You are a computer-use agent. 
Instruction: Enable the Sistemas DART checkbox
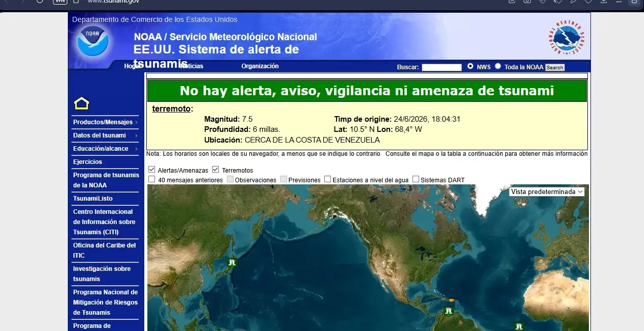pos(416,179)
